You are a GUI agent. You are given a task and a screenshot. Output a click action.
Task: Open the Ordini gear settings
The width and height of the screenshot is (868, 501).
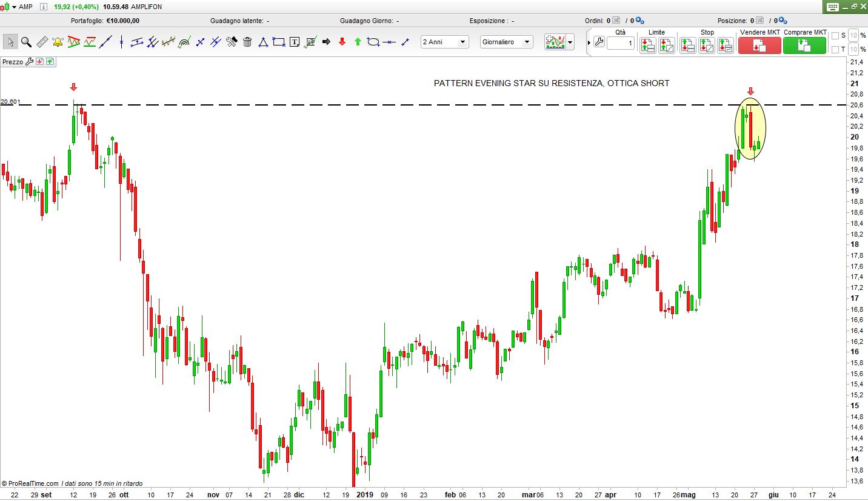(640, 21)
